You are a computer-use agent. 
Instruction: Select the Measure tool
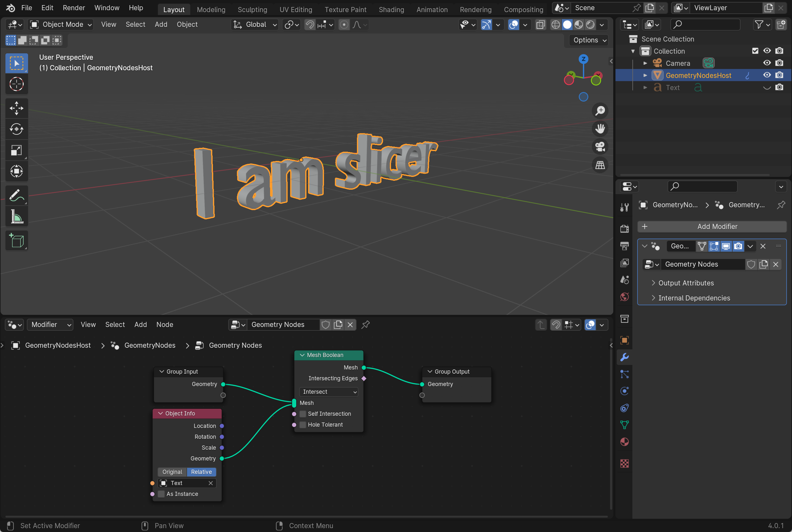tap(17, 217)
